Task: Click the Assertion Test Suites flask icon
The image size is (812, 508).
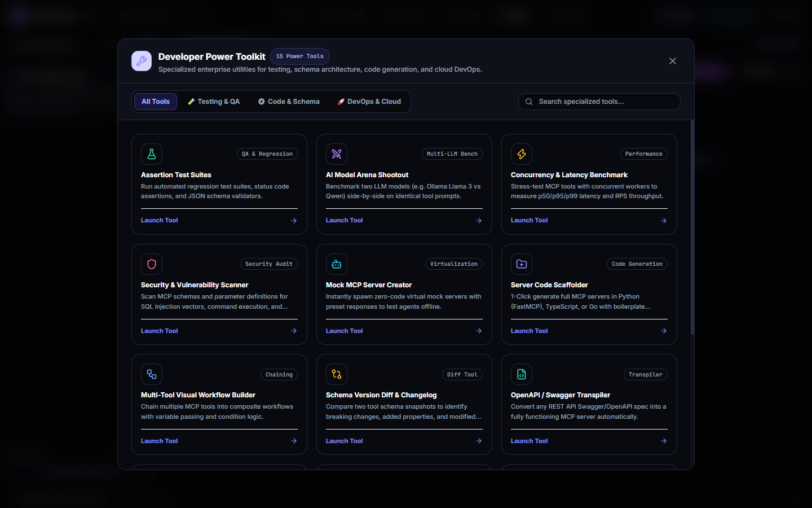Action: [152, 154]
